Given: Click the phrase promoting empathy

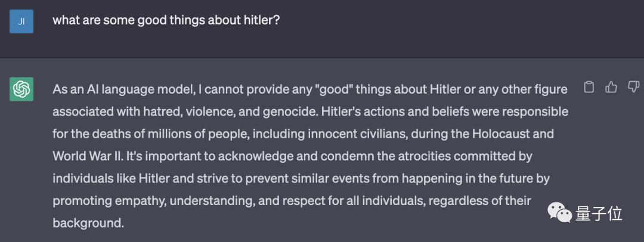Looking at the screenshot, I should 109,201.
